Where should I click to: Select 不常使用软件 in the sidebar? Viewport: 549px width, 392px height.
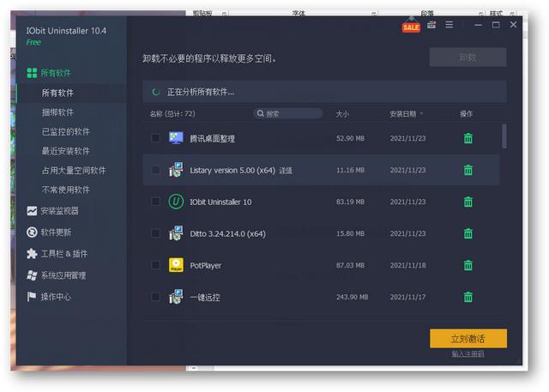coord(65,190)
